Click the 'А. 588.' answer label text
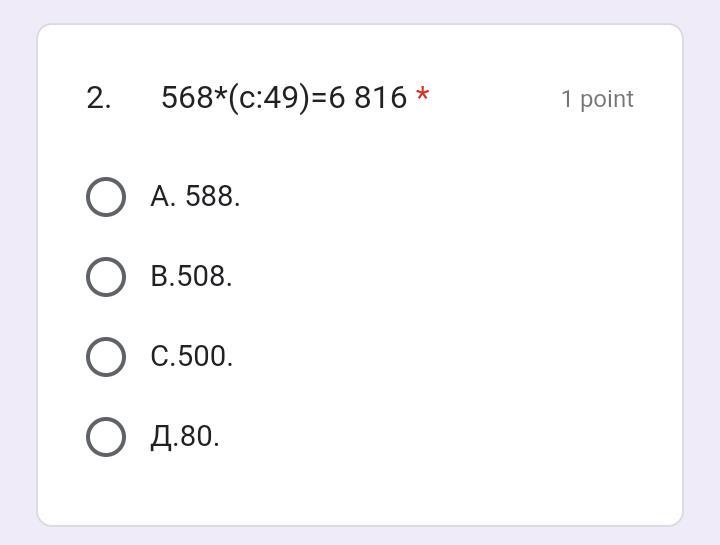Viewport: 720px width, 545px height. [x=195, y=197]
